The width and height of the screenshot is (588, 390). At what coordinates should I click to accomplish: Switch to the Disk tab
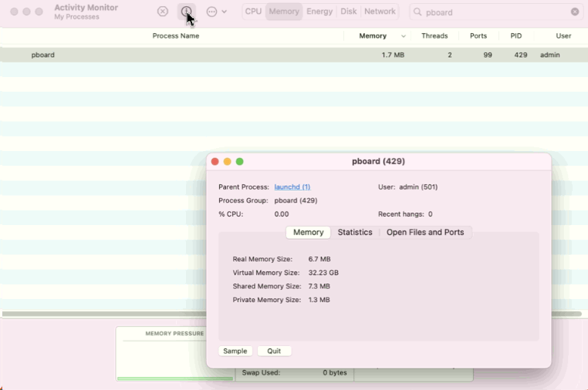[x=348, y=12]
